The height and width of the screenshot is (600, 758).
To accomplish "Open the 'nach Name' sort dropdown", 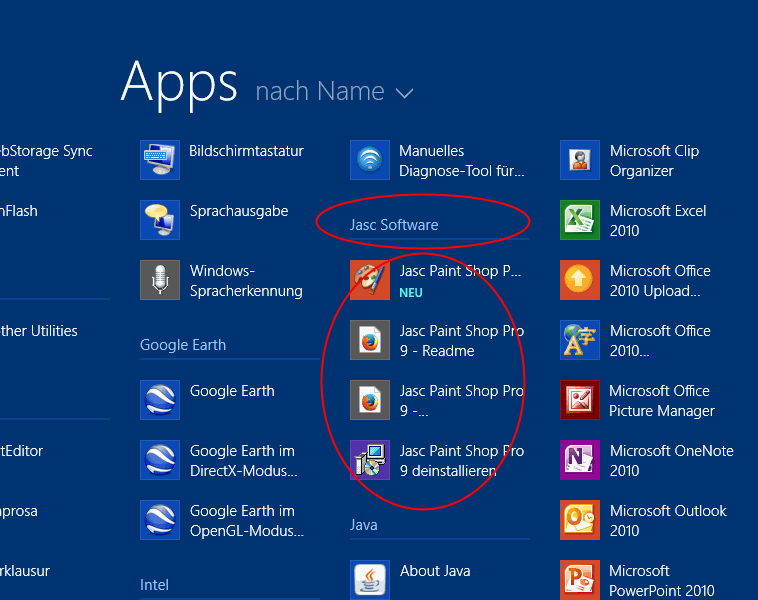I will pos(320,92).
